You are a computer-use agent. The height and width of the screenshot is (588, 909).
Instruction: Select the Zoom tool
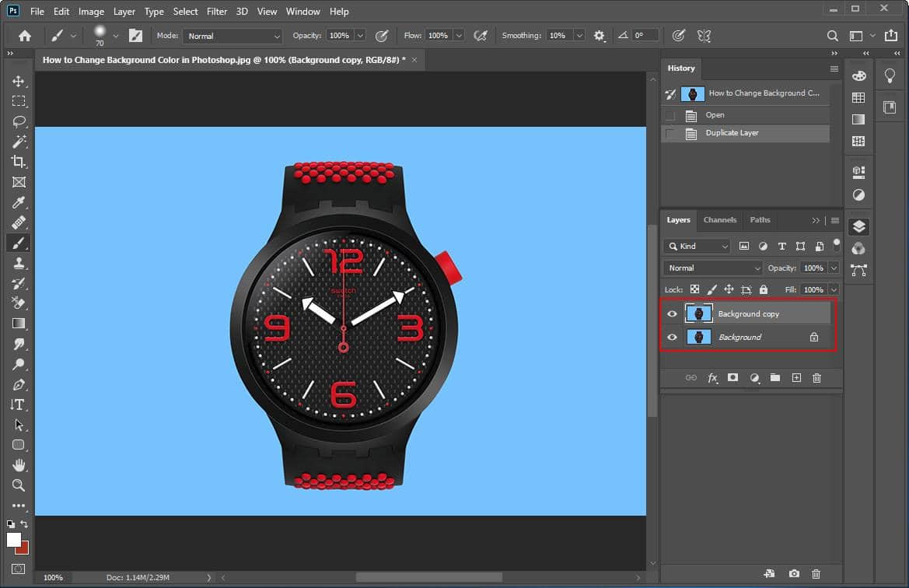coord(18,485)
